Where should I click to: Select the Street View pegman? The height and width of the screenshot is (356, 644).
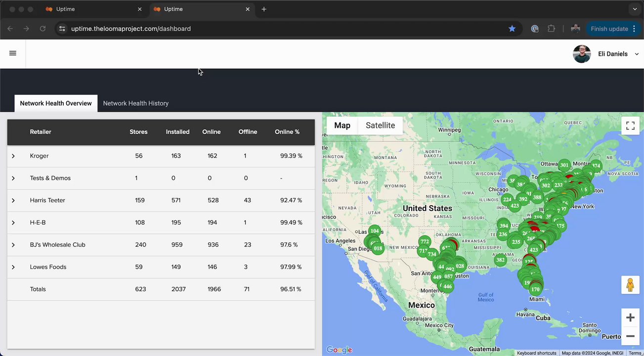coord(630,285)
